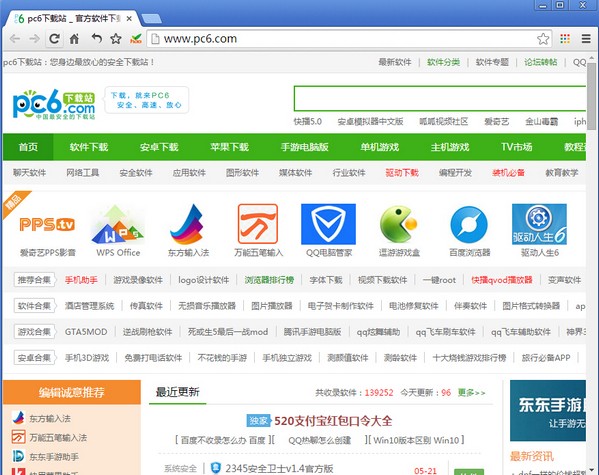Open the browser hamburger menu
The image size is (599, 475).
[x=586, y=39]
